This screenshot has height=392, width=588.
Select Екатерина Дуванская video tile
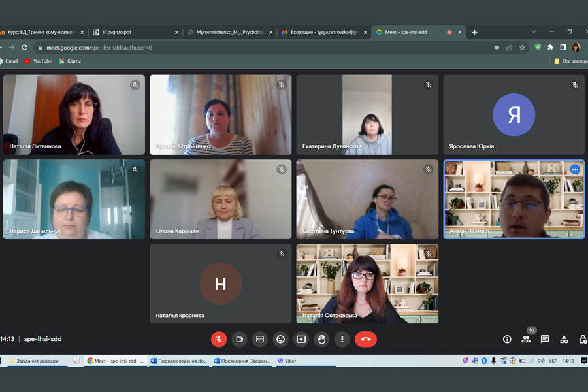coord(367,115)
